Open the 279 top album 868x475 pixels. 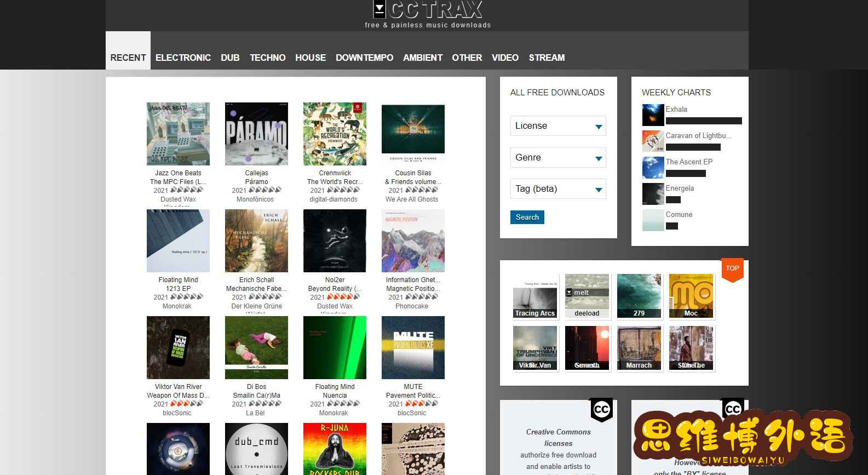pyautogui.click(x=639, y=296)
